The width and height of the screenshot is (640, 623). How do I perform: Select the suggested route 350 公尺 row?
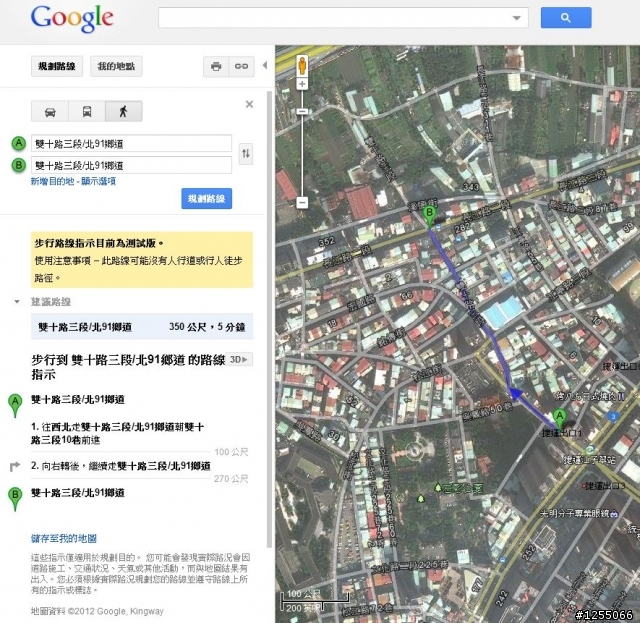[x=142, y=327]
